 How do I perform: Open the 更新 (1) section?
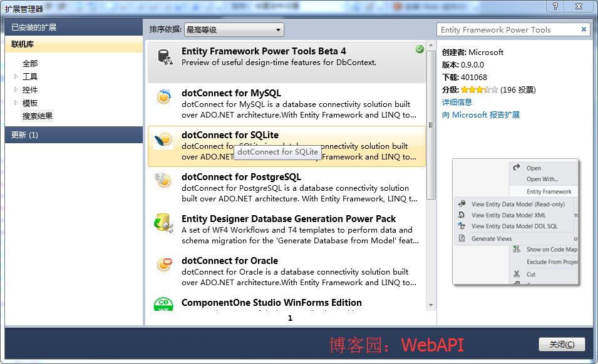[74, 135]
